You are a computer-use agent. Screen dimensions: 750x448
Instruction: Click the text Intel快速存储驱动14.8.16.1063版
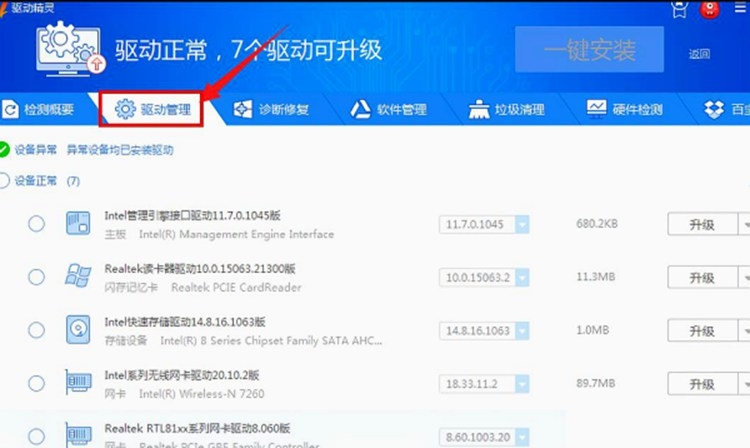pos(185,322)
